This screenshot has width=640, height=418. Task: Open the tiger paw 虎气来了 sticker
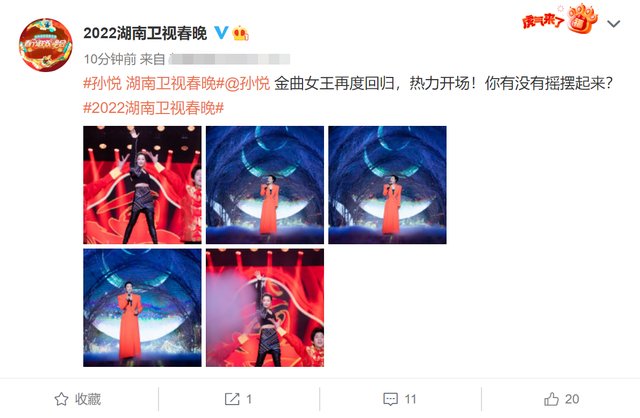coord(559,19)
